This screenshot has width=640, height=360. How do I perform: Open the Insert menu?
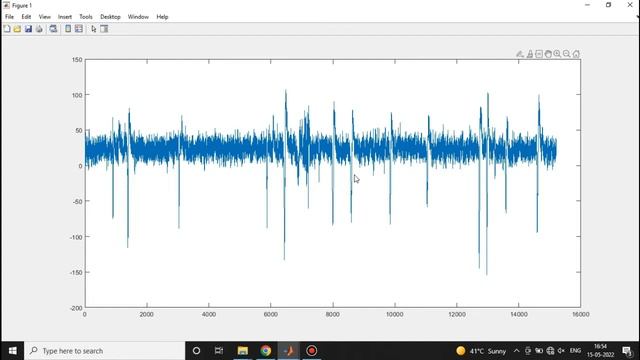(64, 17)
